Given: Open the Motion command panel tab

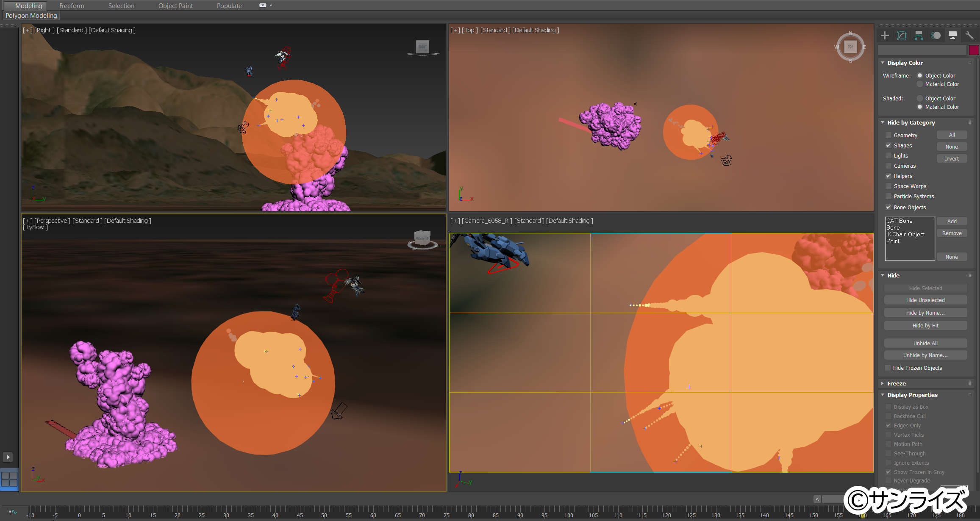Looking at the screenshot, I should tap(936, 36).
